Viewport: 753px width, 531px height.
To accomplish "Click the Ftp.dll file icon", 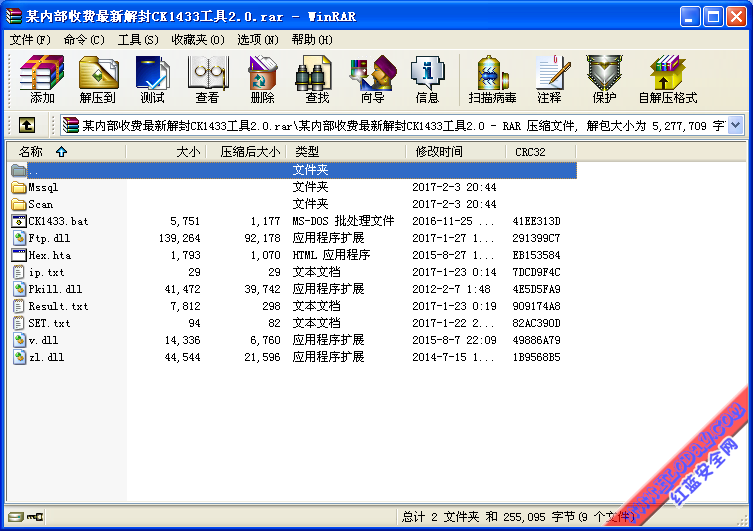I will 18,238.
